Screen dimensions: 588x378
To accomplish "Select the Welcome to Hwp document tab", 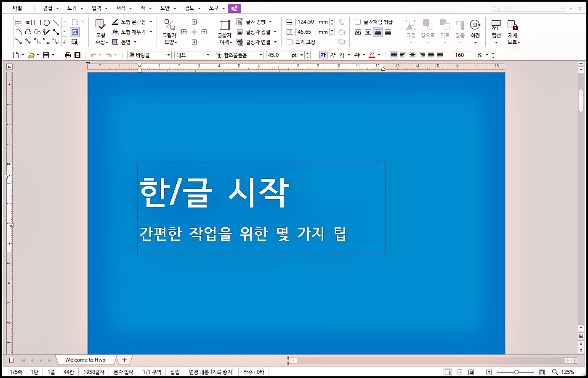I will (x=85, y=360).
